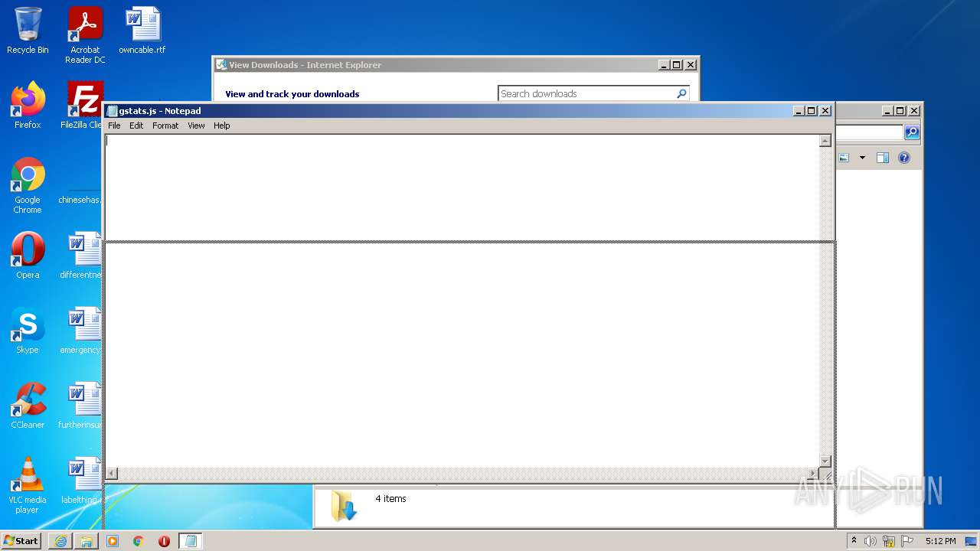The image size is (980, 551).
Task: Launch Firefox from the desktop
Action: pos(28,106)
